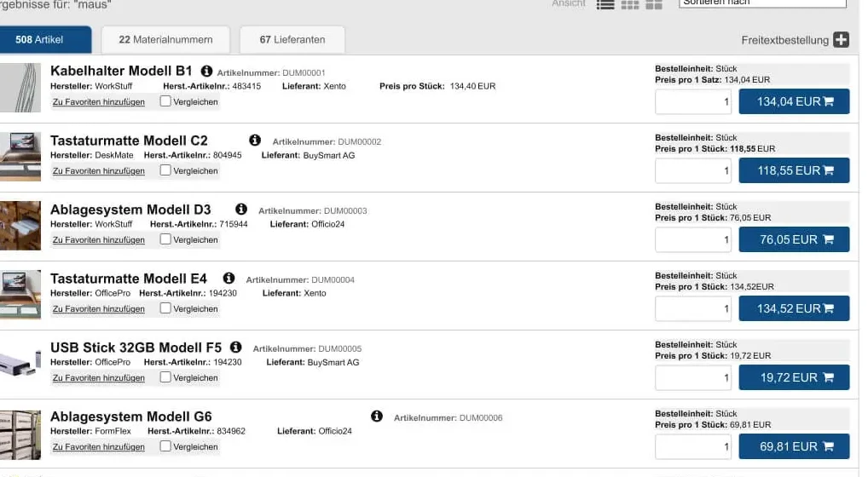Add USB Stick 32GB Modell F5 to favorites

(99, 378)
